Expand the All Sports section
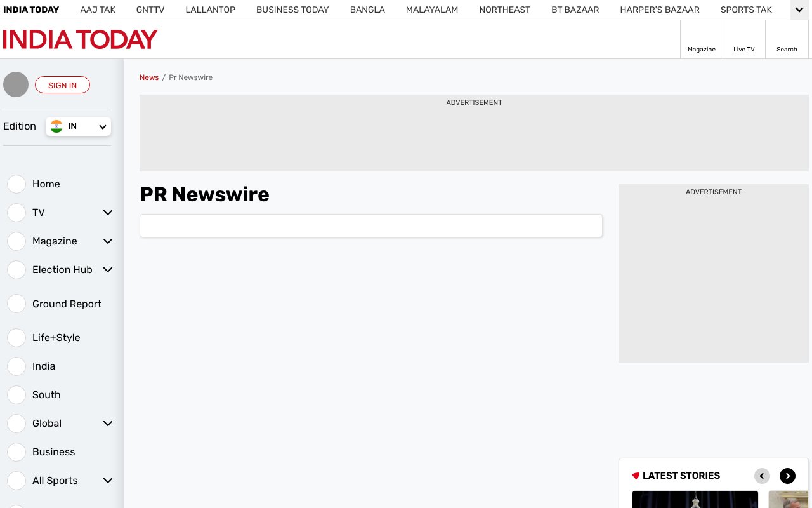Image resolution: width=812 pixels, height=508 pixels. point(107,481)
